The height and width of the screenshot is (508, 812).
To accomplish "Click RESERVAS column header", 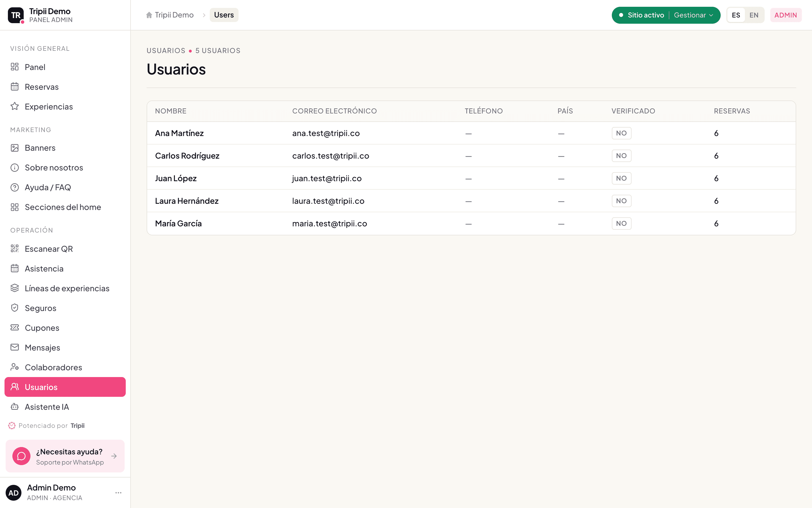I will (732, 111).
